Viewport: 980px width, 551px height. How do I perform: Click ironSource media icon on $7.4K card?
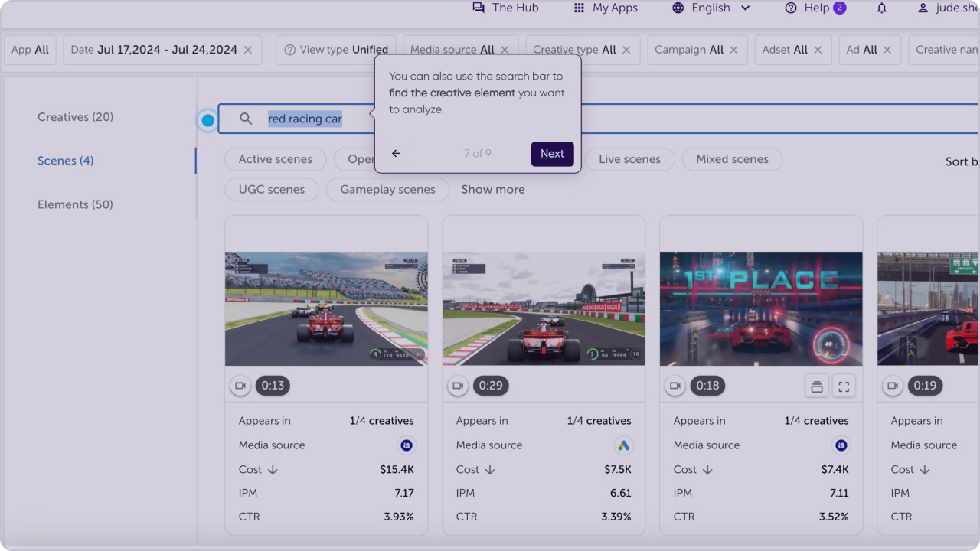[x=841, y=445]
